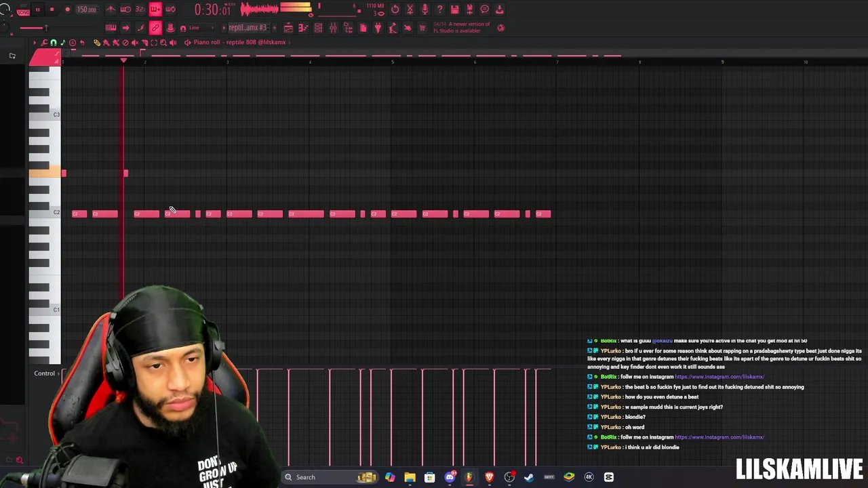Expand arrow after piano roll title
The width and height of the screenshot is (868, 488).
pos(290,43)
